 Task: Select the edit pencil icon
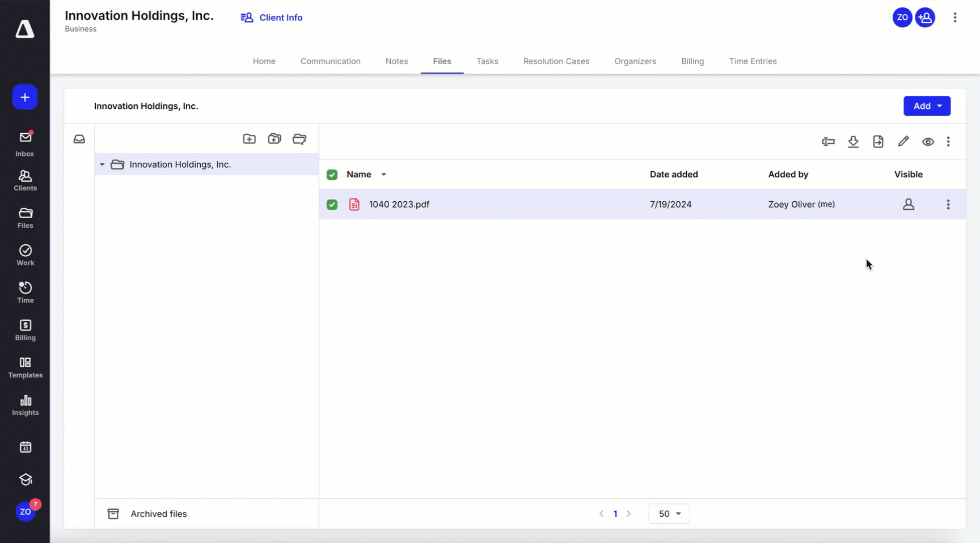coord(903,142)
